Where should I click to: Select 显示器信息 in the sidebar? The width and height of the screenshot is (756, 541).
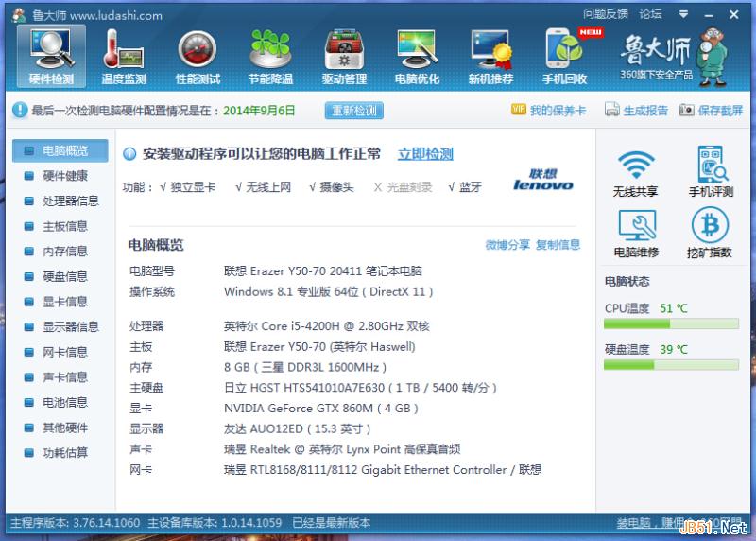[60, 326]
